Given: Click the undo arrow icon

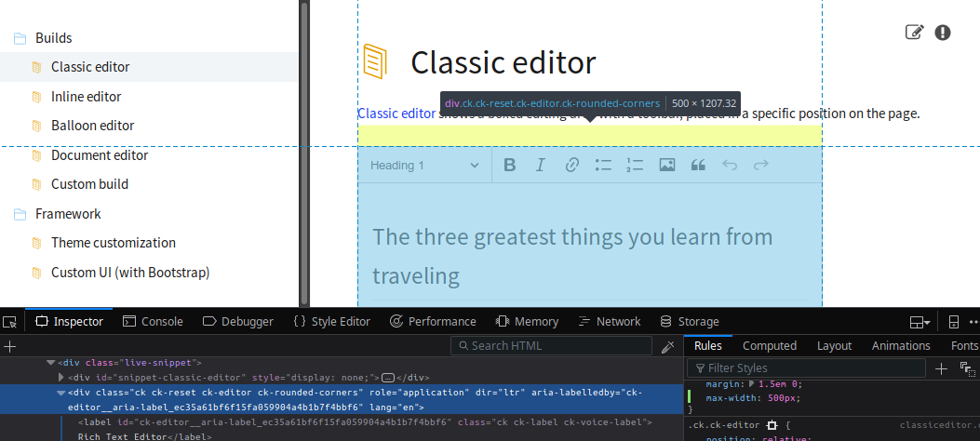Looking at the screenshot, I should click(x=730, y=165).
